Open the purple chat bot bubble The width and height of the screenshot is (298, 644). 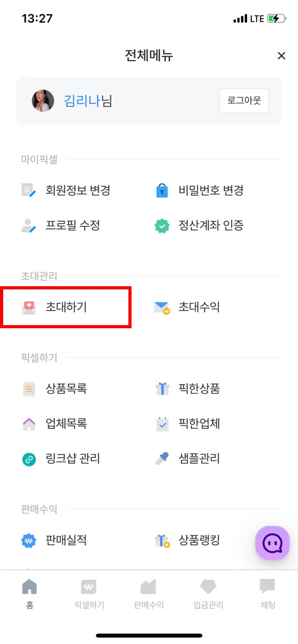coord(272,543)
